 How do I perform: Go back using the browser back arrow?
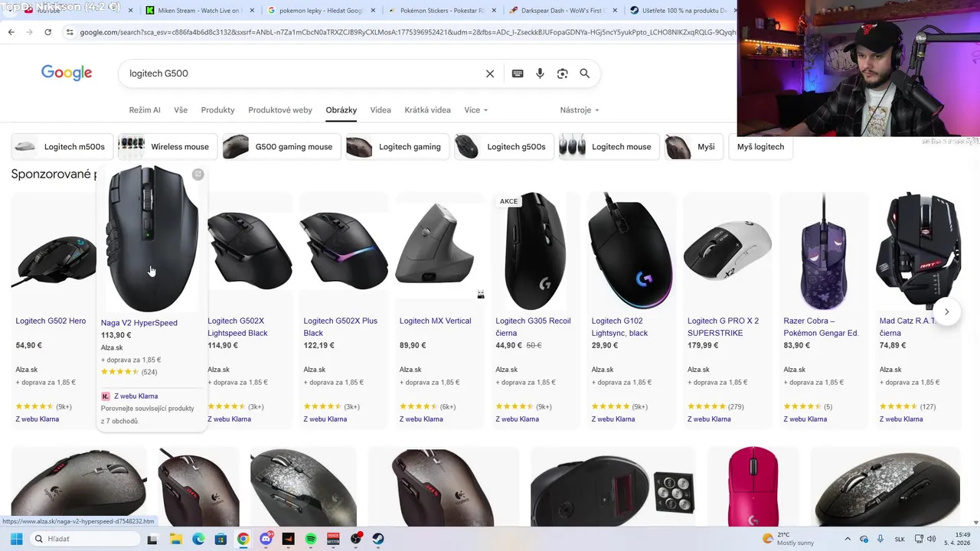(11, 32)
